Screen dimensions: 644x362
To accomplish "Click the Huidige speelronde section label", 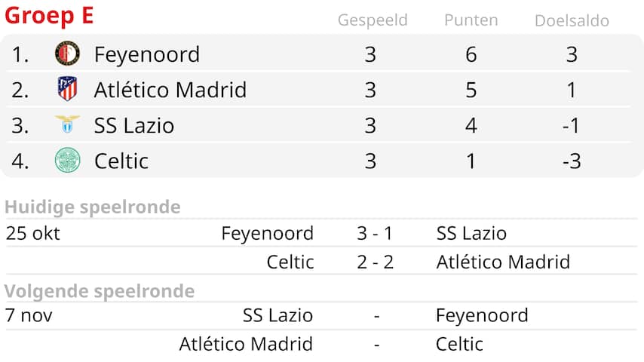I will point(93,207).
